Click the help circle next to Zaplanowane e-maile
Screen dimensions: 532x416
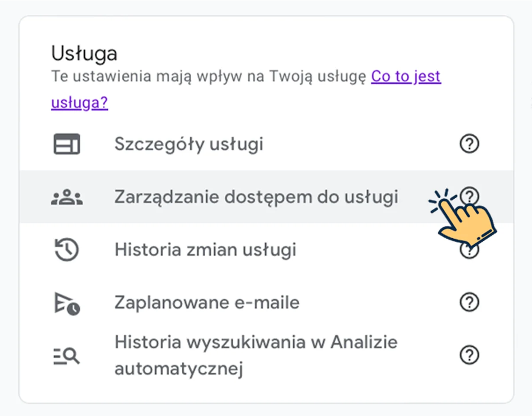469,302
